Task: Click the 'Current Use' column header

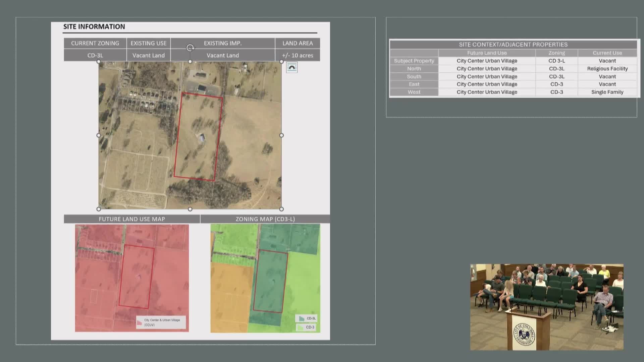Action: [x=607, y=53]
